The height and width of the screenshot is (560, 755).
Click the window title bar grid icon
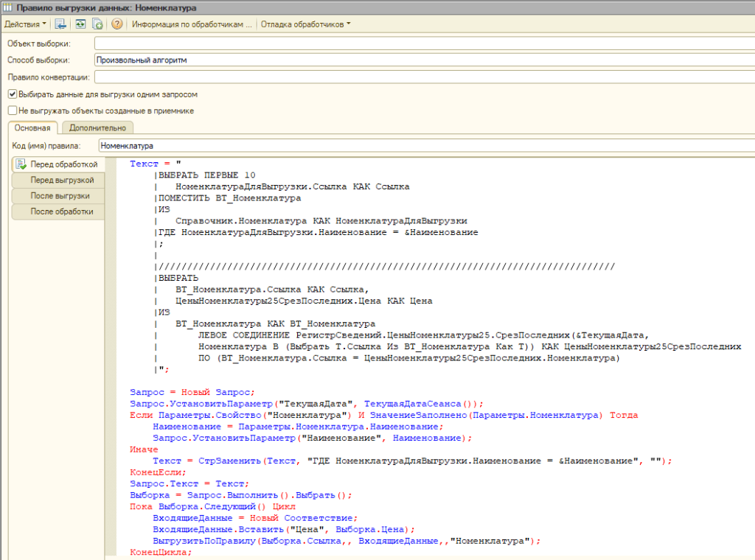tap(7, 7)
